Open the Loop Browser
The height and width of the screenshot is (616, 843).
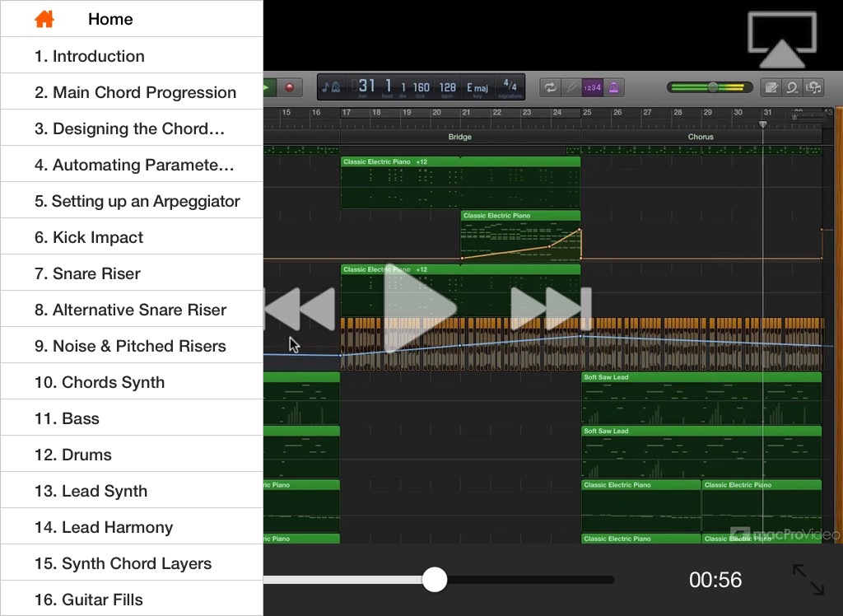pos(793,87)
